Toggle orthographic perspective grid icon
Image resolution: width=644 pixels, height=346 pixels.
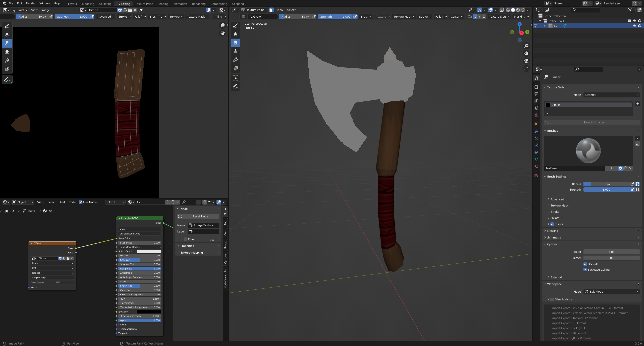(526, 69)
